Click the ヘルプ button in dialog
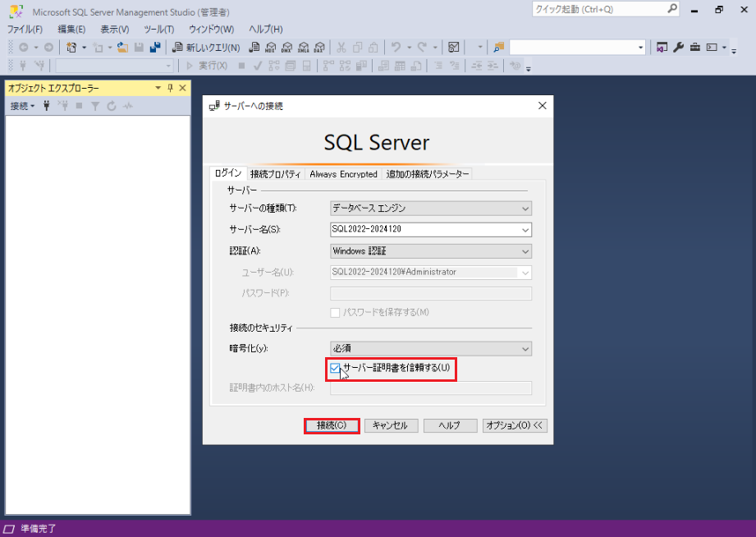The height and width of the screenshot is (537, 756). click(x=451, y=425)
